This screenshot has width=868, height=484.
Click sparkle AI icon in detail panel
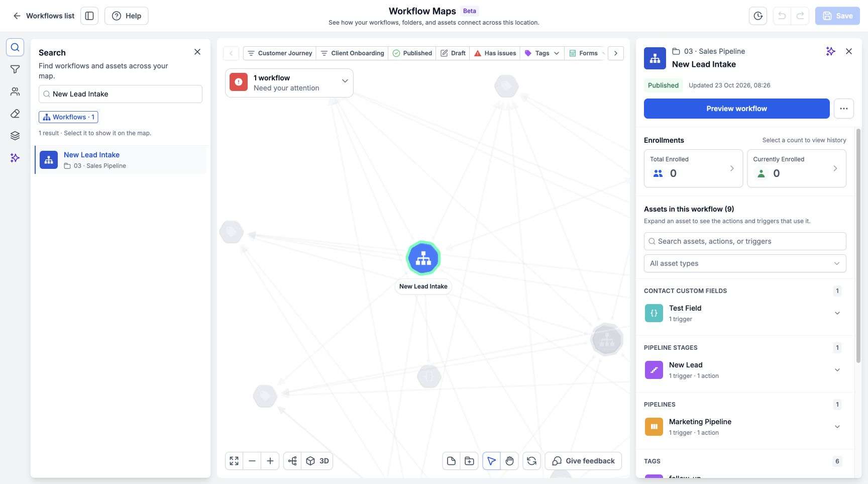coord(830,51)
